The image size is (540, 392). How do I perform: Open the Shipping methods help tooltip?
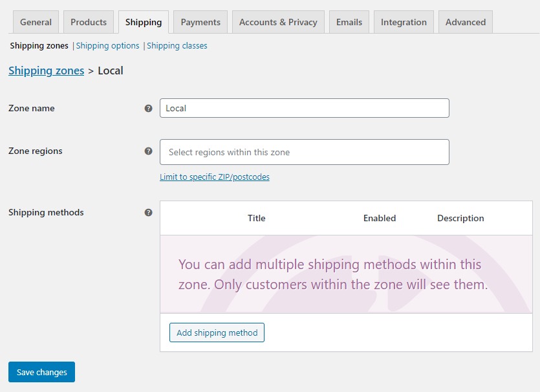pos(148,212)
